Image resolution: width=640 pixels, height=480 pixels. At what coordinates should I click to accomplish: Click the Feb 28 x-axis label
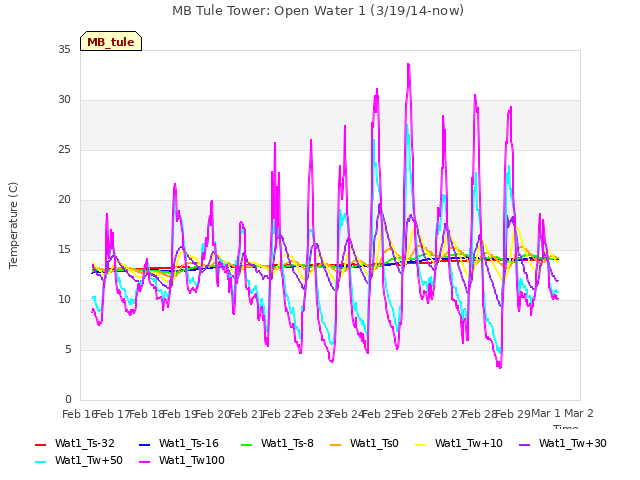[480, 414]
